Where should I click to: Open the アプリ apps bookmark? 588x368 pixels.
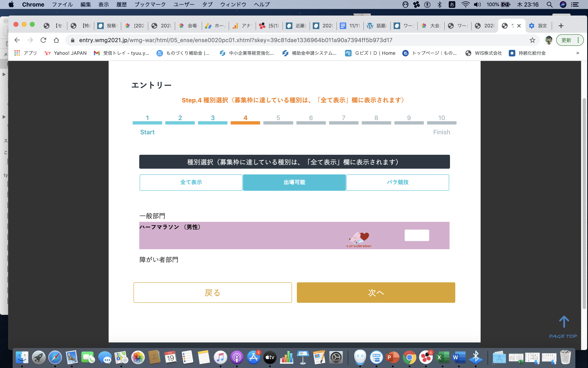coord(26,53)
